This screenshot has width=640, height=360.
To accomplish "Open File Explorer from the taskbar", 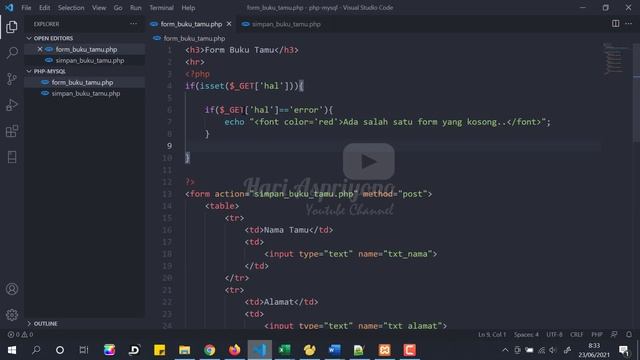I will pos(184,350).
